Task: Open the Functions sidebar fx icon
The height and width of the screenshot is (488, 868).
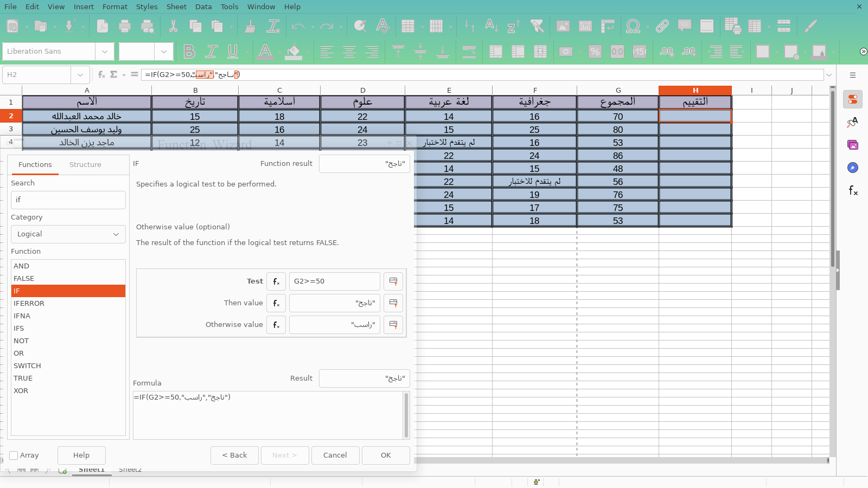Action: pyautogui.click(x=853, y=190)
